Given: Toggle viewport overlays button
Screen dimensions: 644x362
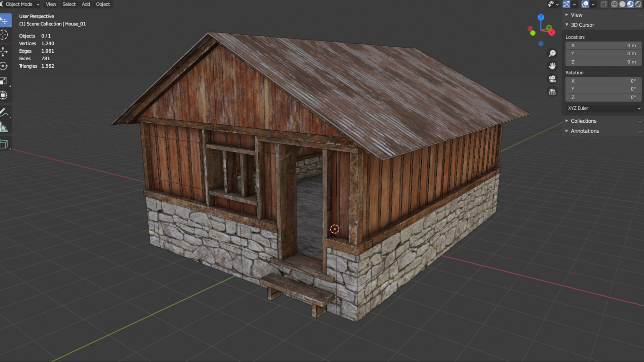Looking at the screenshot, I should (585, 4).
